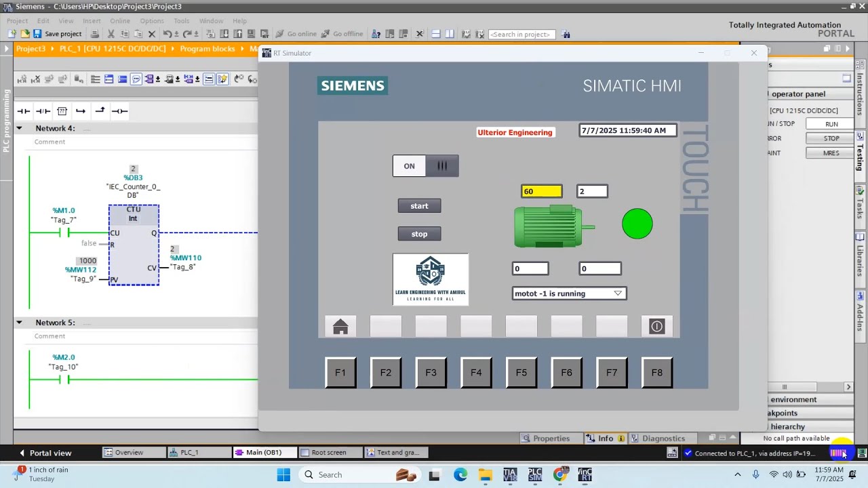Collapse Network 5 with its triangle
Image resolution: width=868 pixels, height=488 pixels.
[x=19, y=323]
